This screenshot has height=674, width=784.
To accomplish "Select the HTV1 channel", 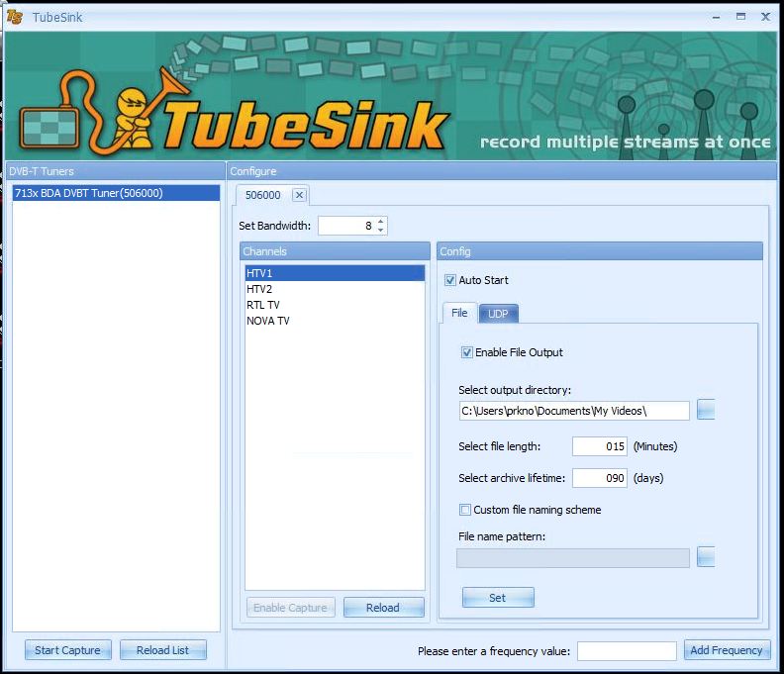I will pyautogui.click(x=335, y=273).
